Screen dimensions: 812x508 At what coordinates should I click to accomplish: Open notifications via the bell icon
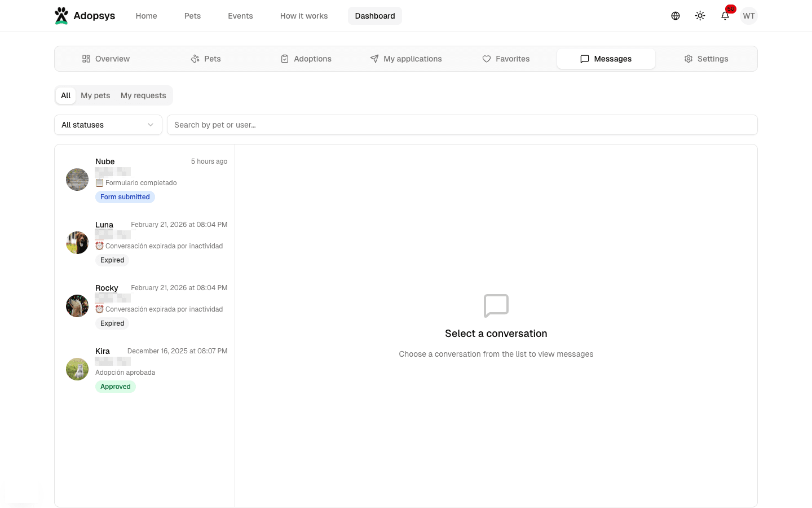[x=725, y=16]
